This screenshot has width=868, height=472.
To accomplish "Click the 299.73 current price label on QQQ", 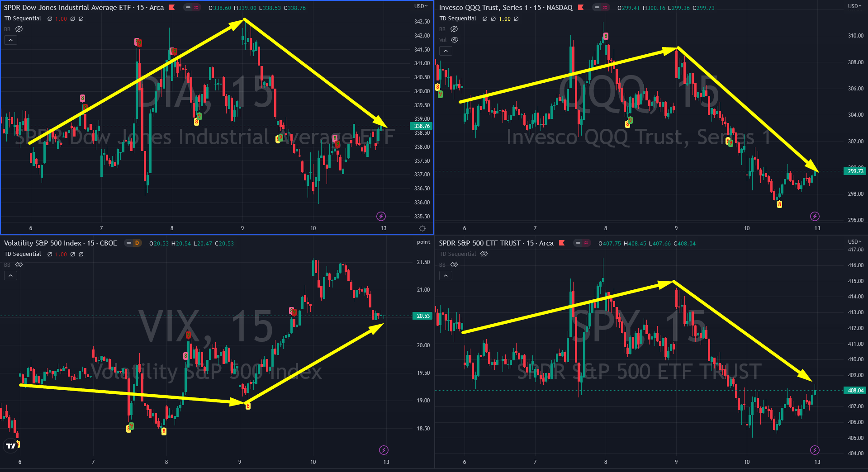I will point(855,171).
